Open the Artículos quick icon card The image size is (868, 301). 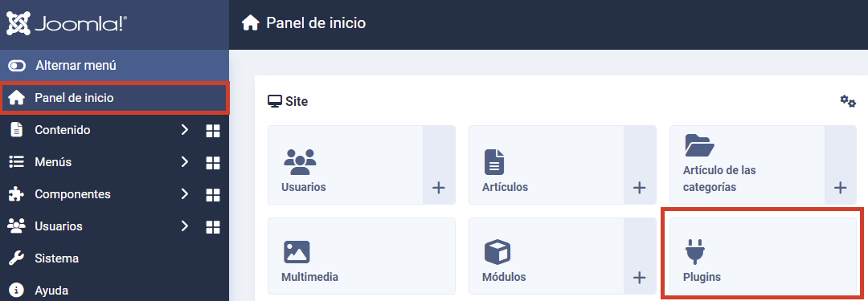point(547,165)
